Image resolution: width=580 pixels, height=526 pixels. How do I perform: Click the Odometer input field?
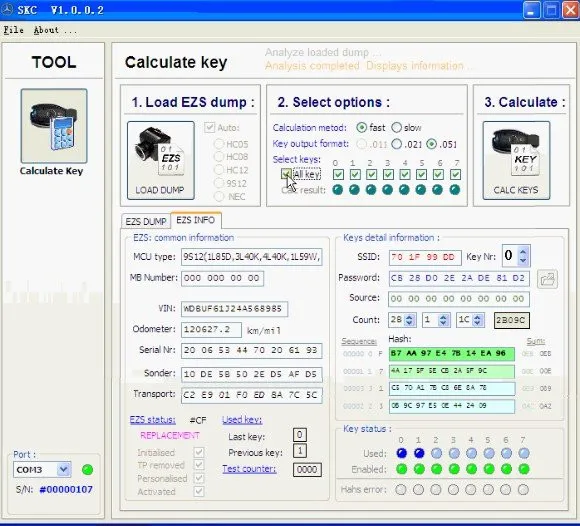point(211,330)
